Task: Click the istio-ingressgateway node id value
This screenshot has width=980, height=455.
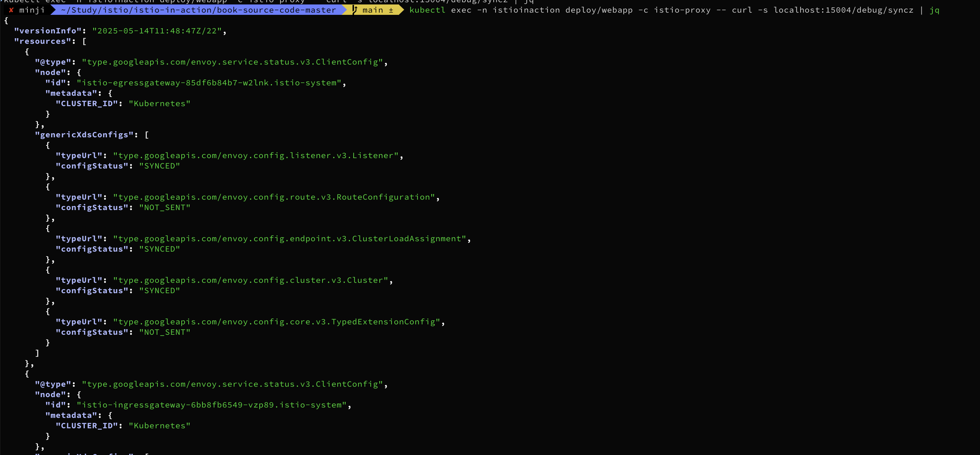Action: pos(211,405)
